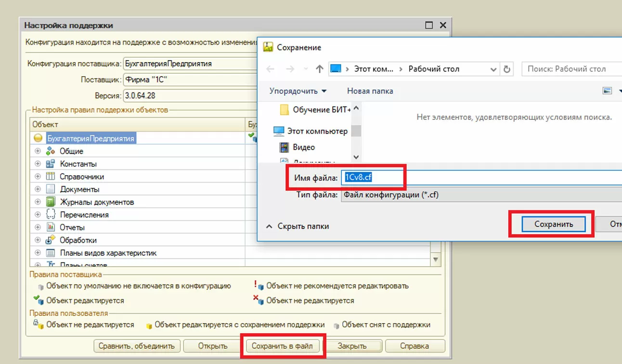Click the Константы node icon
This screenshot has height=364, width=622.
click(51, 164)
